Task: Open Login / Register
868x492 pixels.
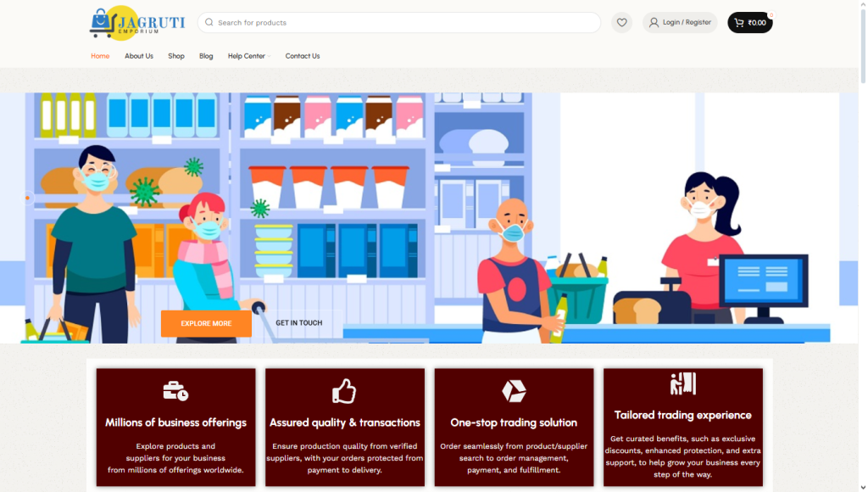Action: point(680,23)
